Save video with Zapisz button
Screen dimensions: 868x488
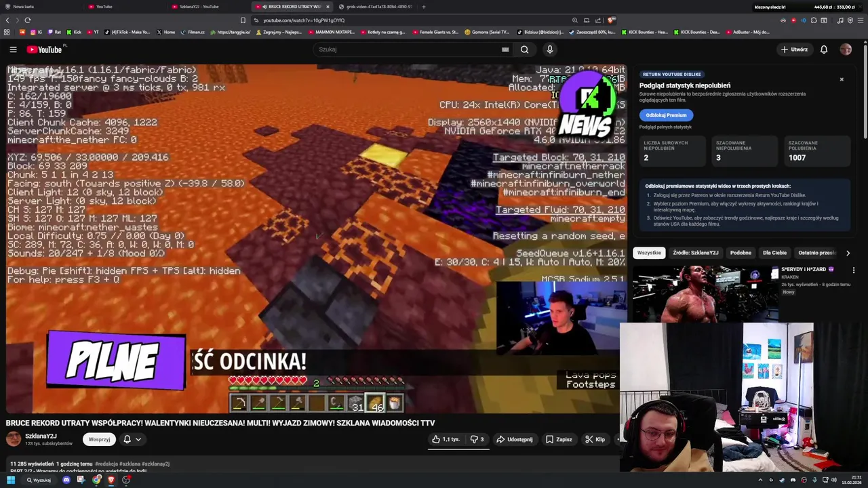click(x=559, y=439)
